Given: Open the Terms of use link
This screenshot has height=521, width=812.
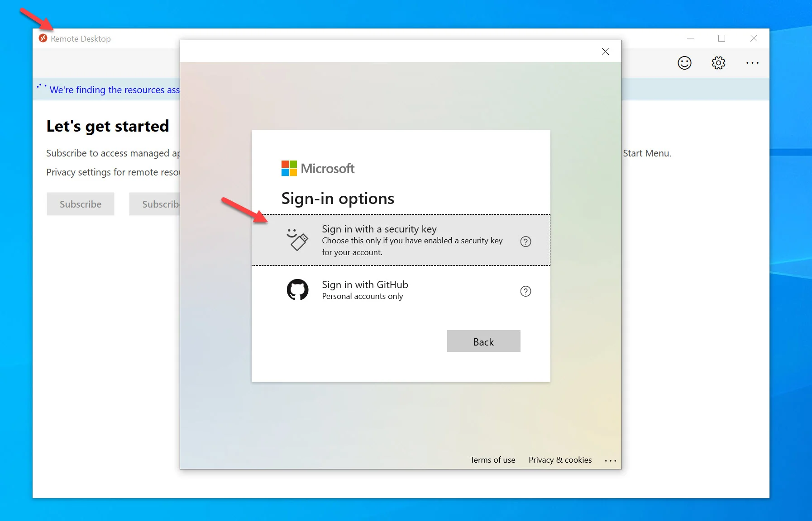Looking at the screenshot, I should coord(492,460).
